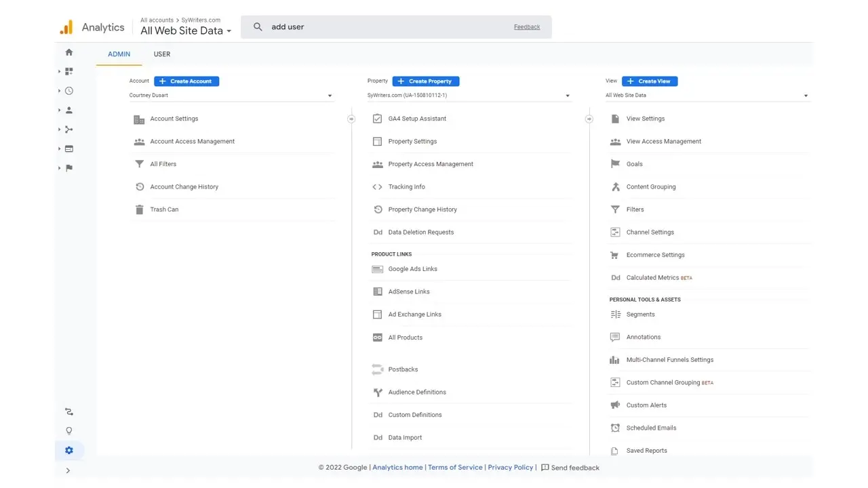This screenshot has height=488, width=868.
Task: Open the Audience person icon in sidebar
Action: tap(69, 110)
